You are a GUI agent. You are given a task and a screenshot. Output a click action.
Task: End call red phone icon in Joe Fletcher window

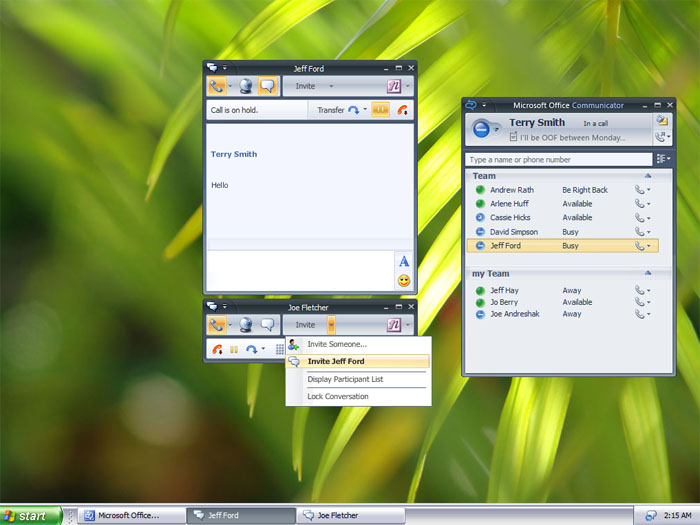(x=217, y=349)
